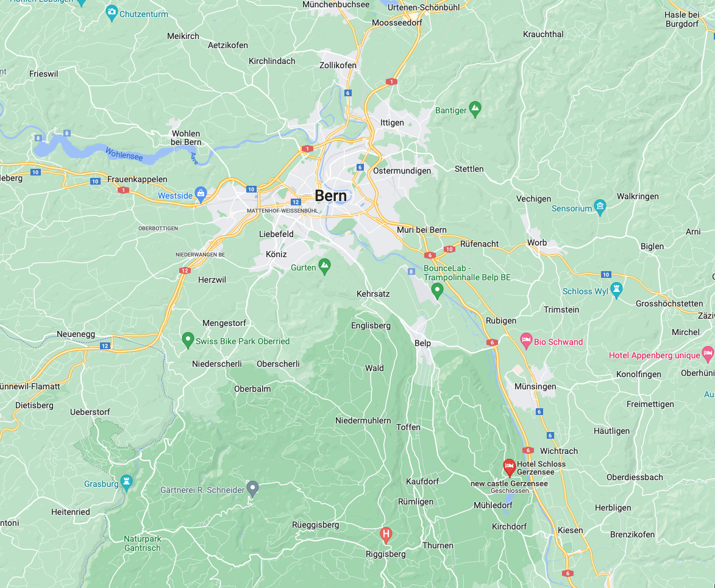The height and width of the screenshot is (588, 715).
Task: Open the Hotel Appenberg unique marker
Action: tap(708, 354)
